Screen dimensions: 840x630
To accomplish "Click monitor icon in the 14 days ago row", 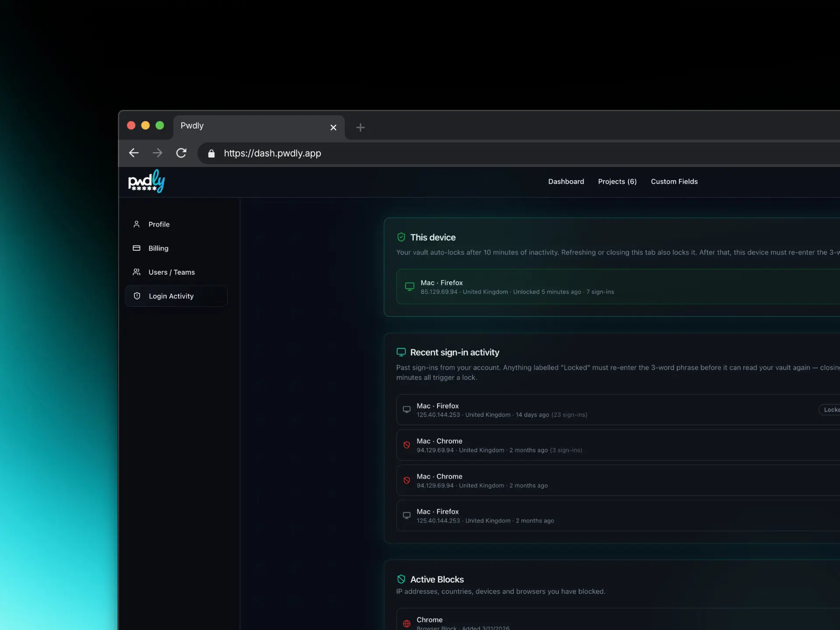I will click(406, 409).
